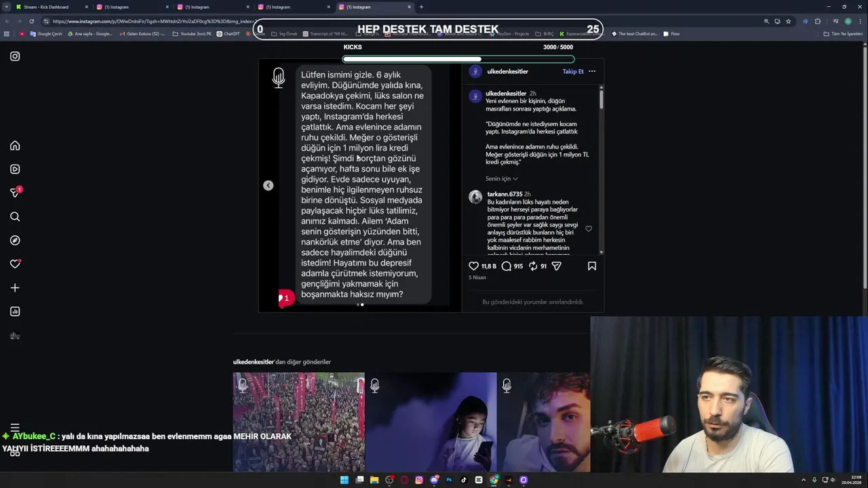Screen dimensions: 868x488
Task: Open Explore compass icon
Action: point(15,241)
